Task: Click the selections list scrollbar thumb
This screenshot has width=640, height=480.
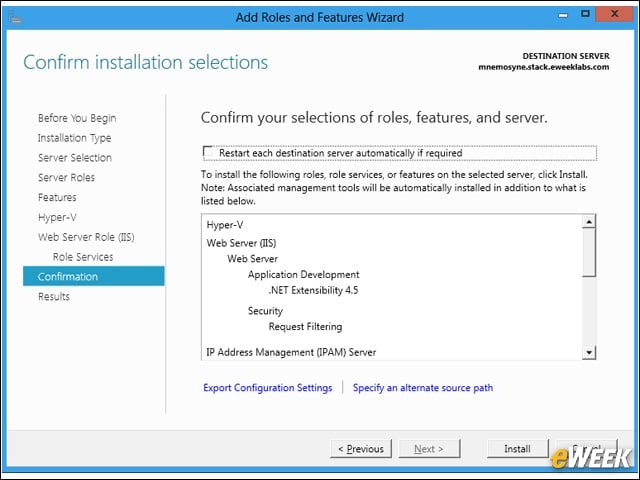Action: pos(589,253)
